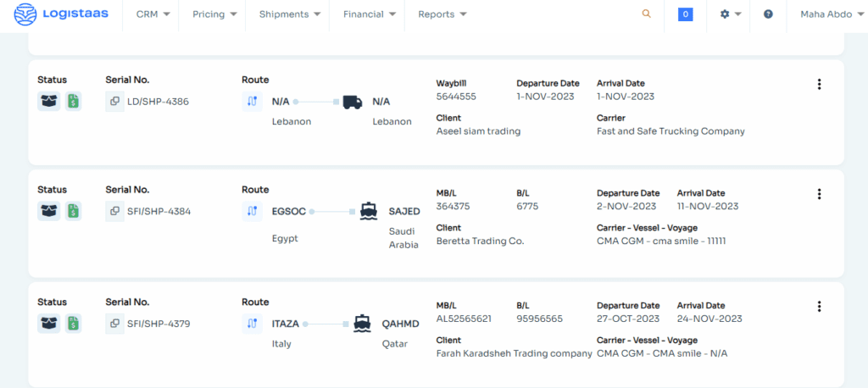Open three-dot menu for SFI/SHP-4384 shipment

point(819,194)
